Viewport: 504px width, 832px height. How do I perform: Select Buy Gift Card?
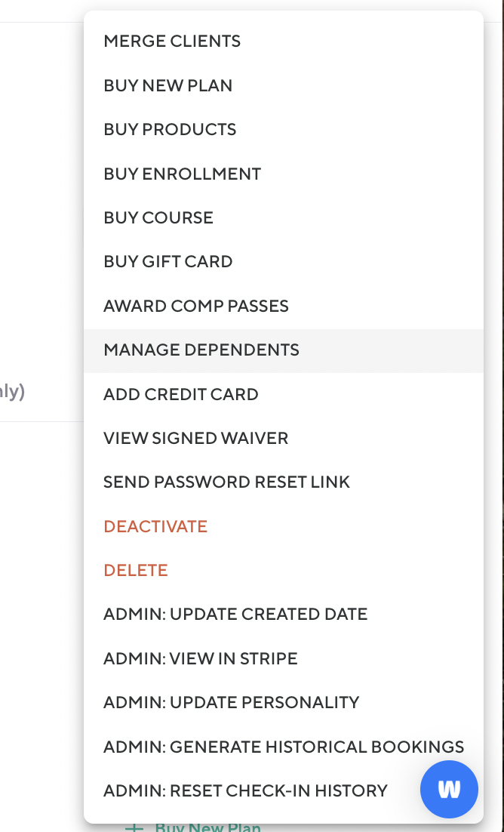click(x=168, y=261)
